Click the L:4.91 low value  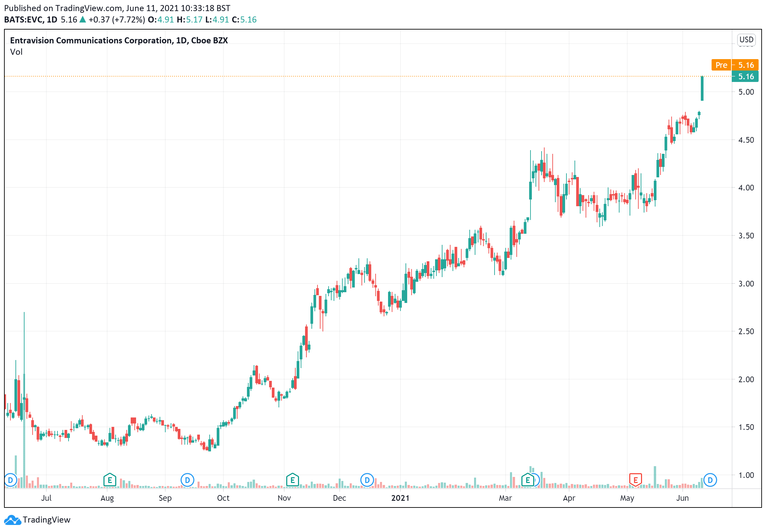coord(217,19)
